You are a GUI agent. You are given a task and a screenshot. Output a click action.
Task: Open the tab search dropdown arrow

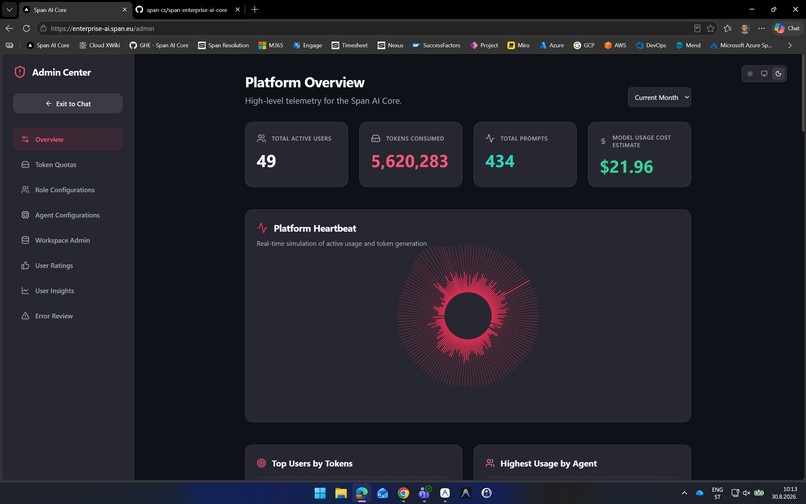9,9
